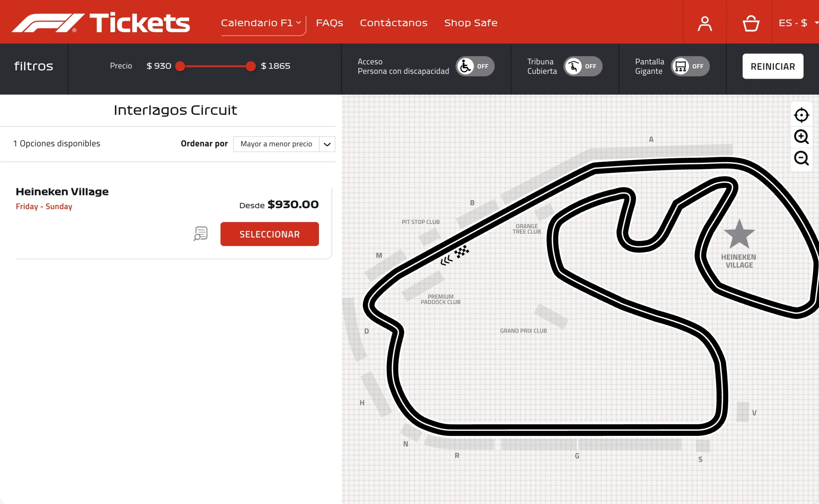Open the ES - $ language currency dropdown
Screen dimensions: 819x504
click(x=798, y=23)
